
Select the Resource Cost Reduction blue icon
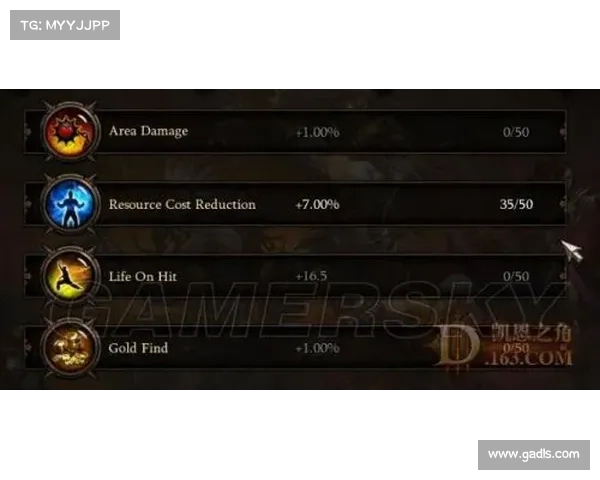70,203
